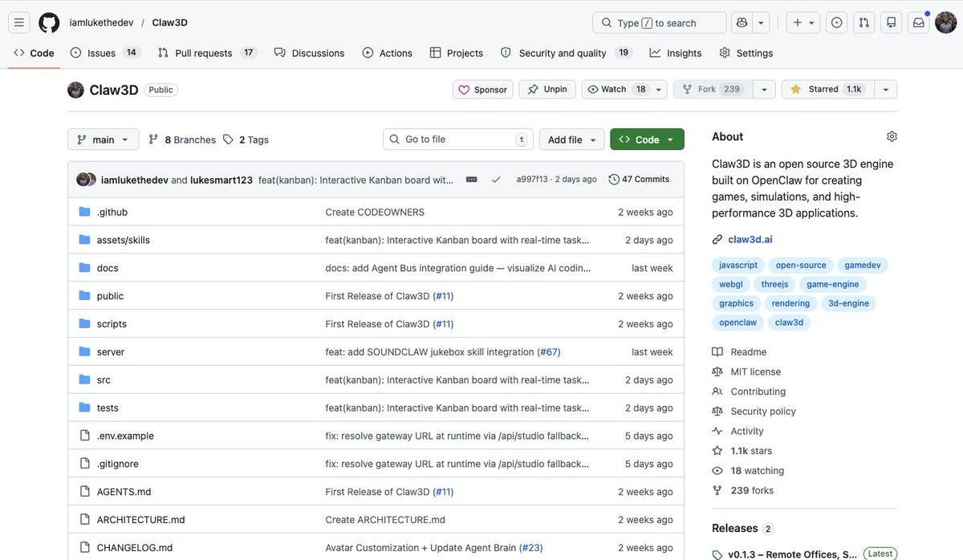Image resolution: width=963 pixels, height=560 pixels.
Task: Open the fork options dropdown arrow
Action: 765,90
